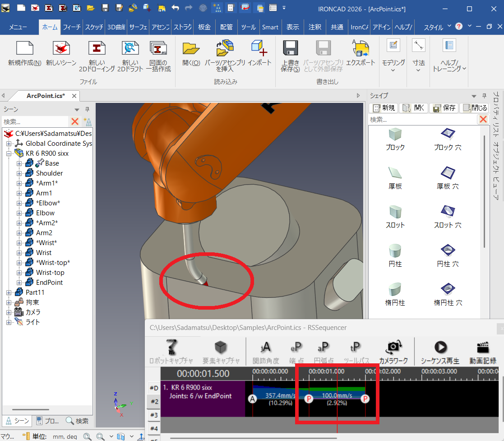Click 動画記録 record icon
The width and height of the screenshot is (504, 441).
(x=483, y=352)
